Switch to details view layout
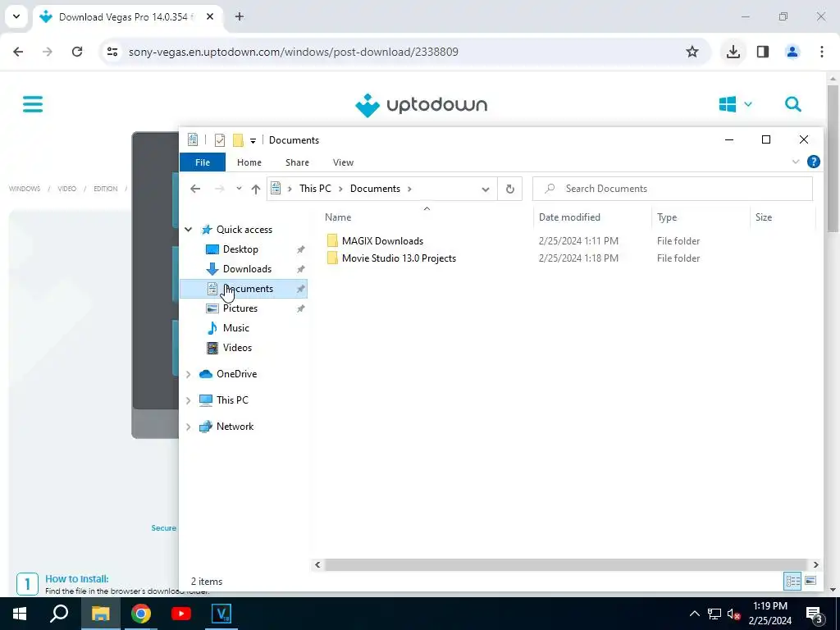This screenshot has height=630, width=840. pos(793,582)
